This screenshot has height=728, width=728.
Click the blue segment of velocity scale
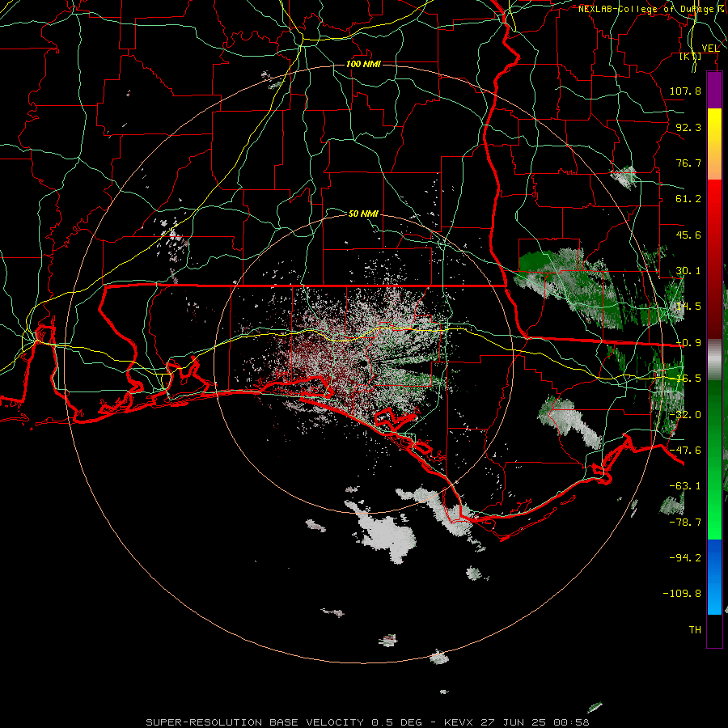(714, 577)
